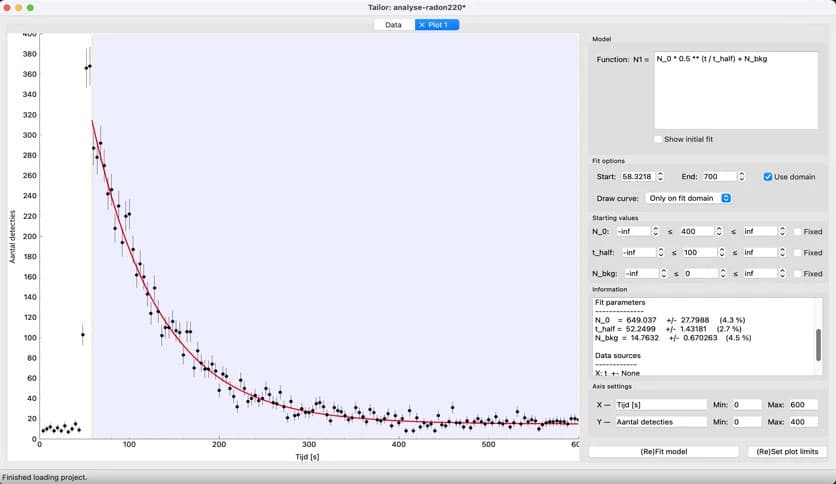Adjust the N_bkg starting value stepper
836x484 pixels.
click(x=723, y=273)
